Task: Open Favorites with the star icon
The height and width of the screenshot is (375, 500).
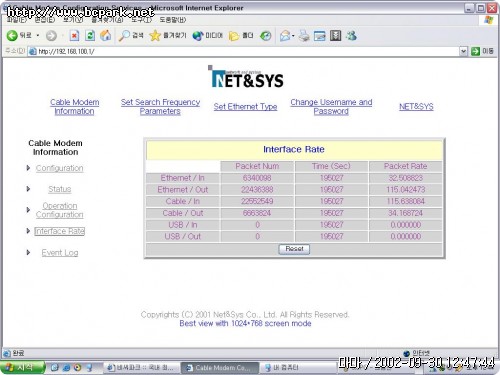Action: coord(168,36)
